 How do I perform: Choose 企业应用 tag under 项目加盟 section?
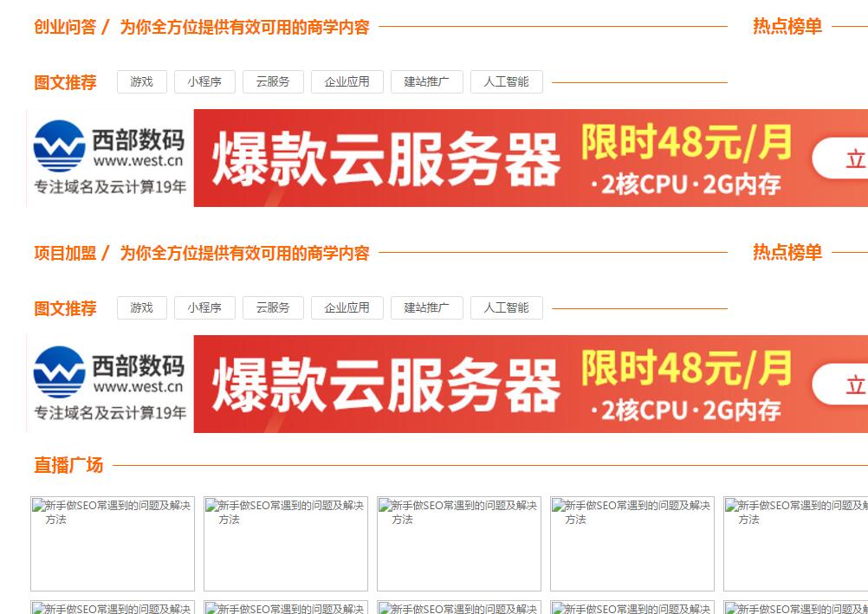point(347,307)
